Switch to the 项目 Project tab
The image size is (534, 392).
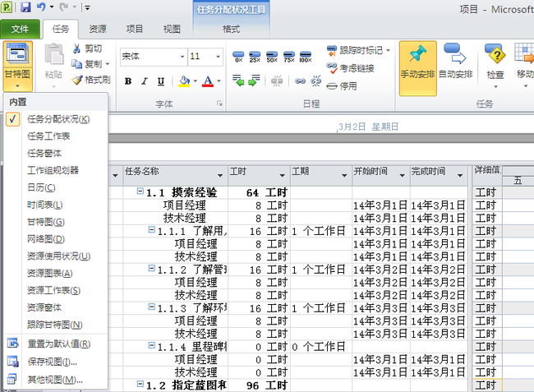[x=135, y=29]
